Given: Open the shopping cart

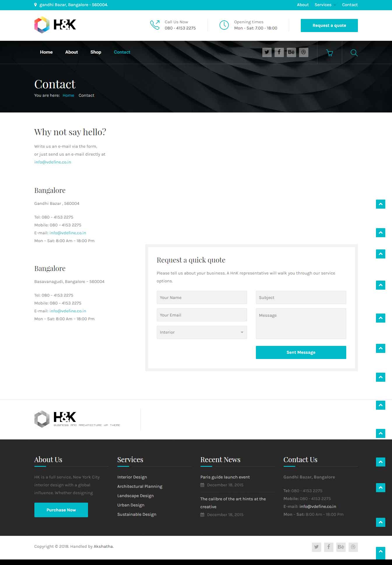Looking at the screenshot, I should point(329,53).
